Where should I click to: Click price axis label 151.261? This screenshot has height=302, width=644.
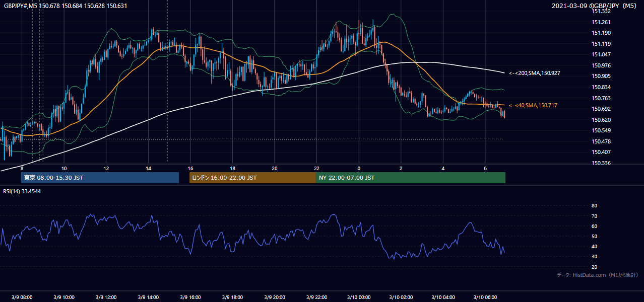[601, 22]
